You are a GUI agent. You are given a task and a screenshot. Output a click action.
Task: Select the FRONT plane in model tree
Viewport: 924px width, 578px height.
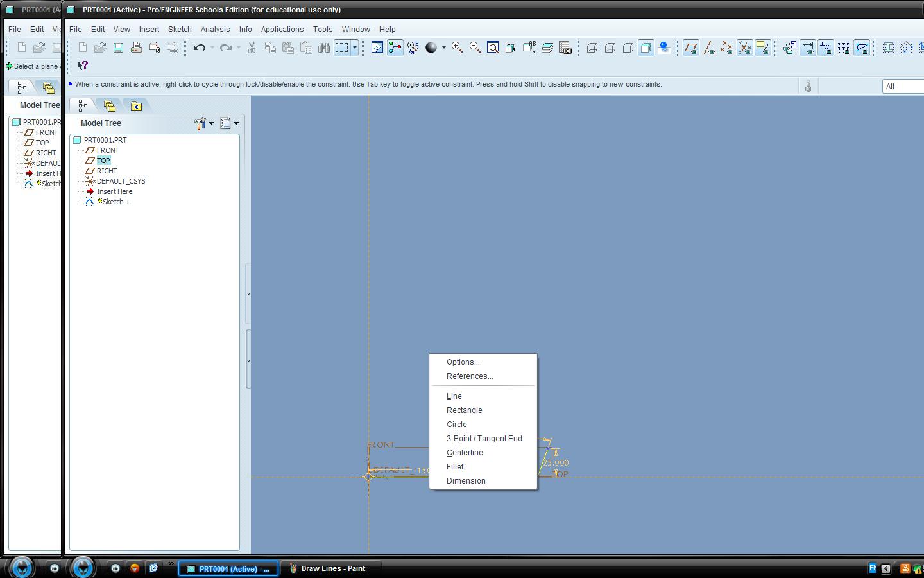[x=108, y=150]
